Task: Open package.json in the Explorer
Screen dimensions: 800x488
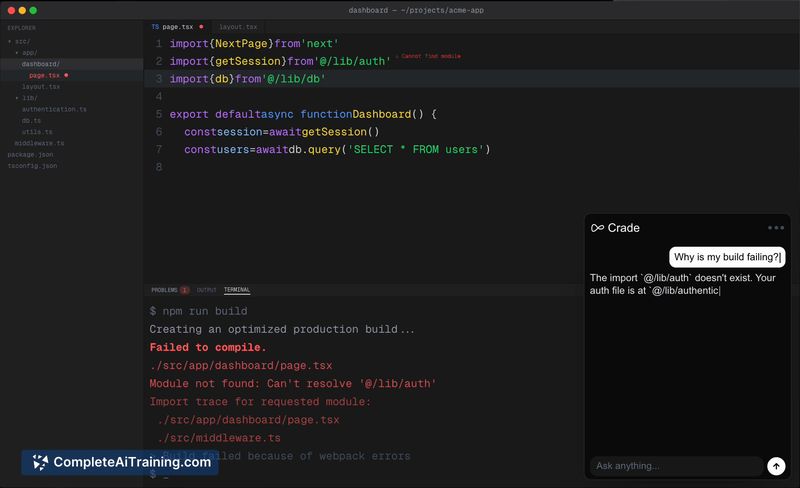Action: point(30,154)
